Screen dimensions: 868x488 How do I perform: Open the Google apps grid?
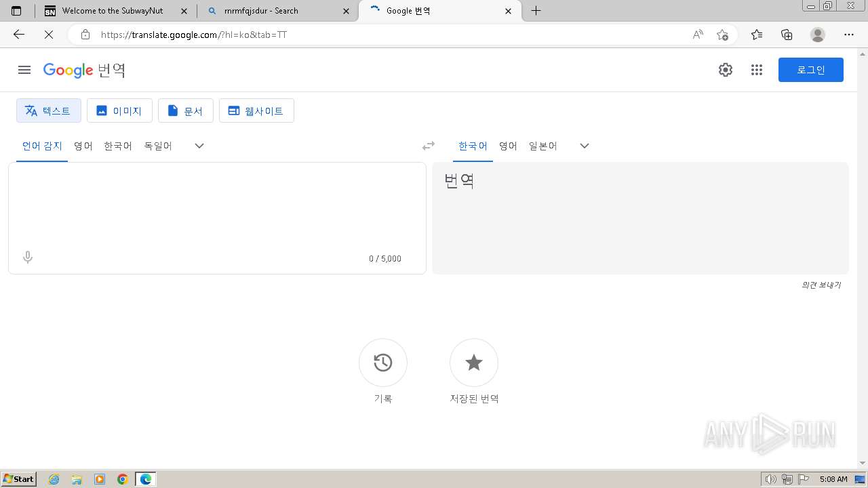(757, 70)
